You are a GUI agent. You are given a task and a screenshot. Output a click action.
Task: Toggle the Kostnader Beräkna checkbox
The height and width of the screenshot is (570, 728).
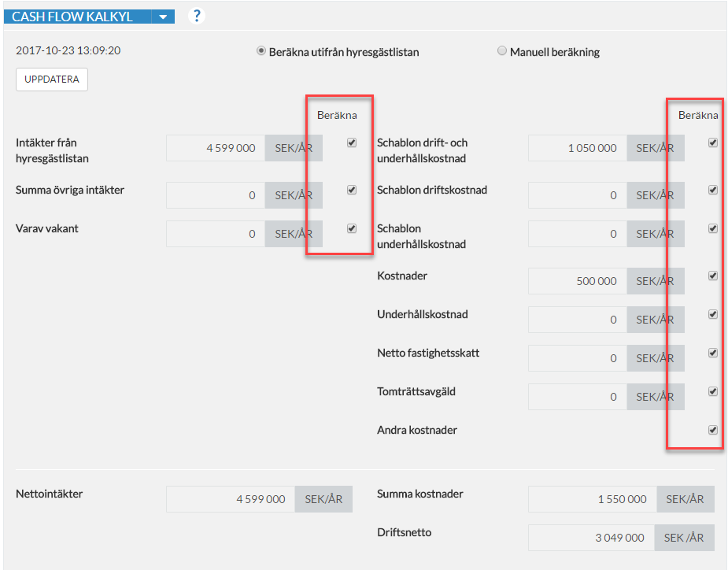coord(713,276)
